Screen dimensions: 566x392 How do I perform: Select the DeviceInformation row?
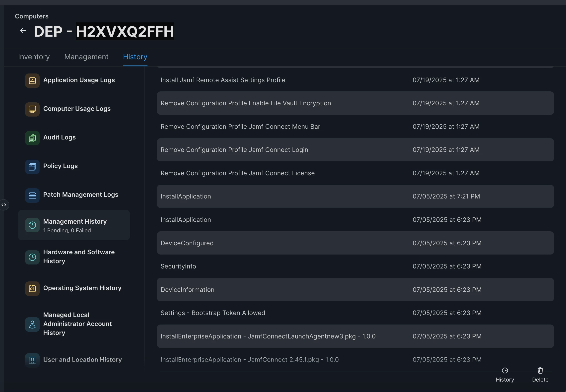pos(355,290)
